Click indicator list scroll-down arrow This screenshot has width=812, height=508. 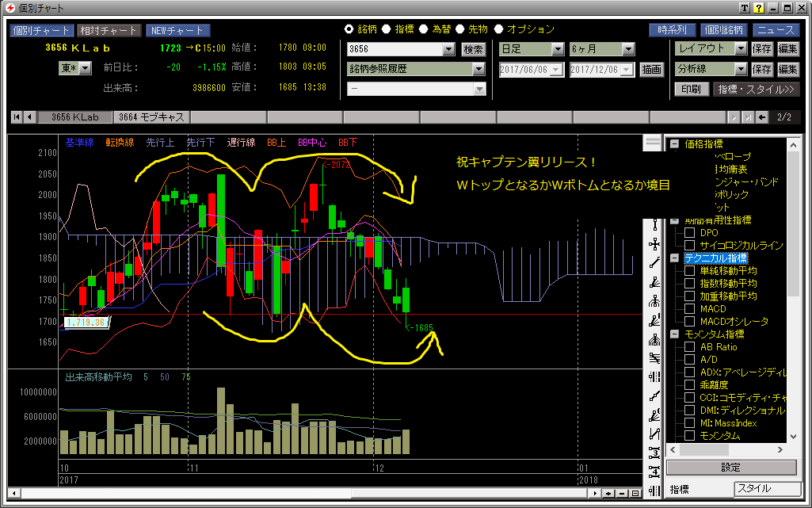click(793, 437)
